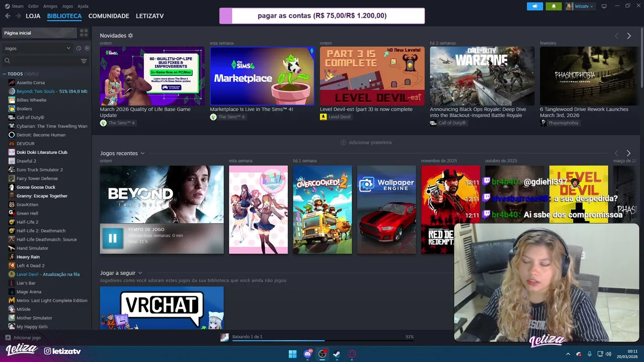Open the green notifications bell
Viewport: 644px width, 362px height.
point(554,6)
